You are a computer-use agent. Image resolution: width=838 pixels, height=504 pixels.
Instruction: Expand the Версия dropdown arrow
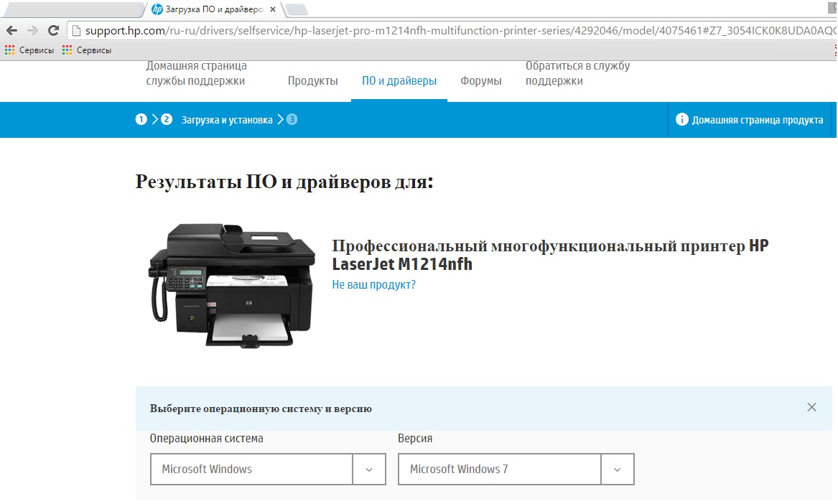click(617, 470)
